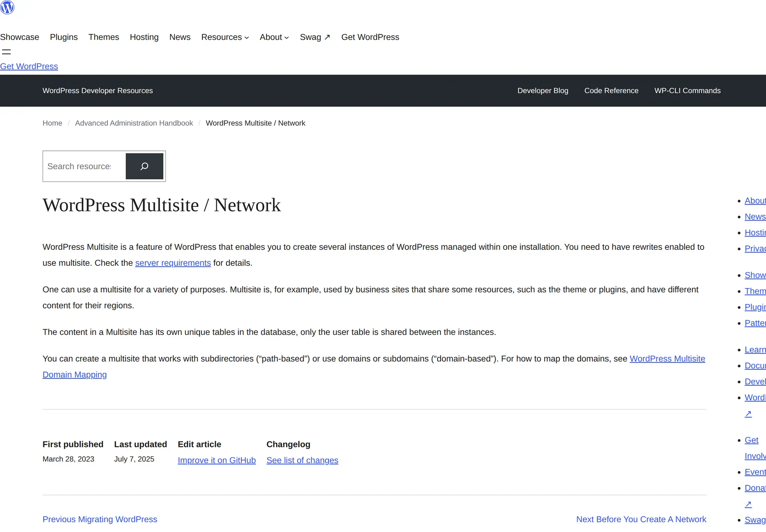Open the Developer Blog link
Image resolution: width=766 pixels, height=532 pixels.
point(543,91)
